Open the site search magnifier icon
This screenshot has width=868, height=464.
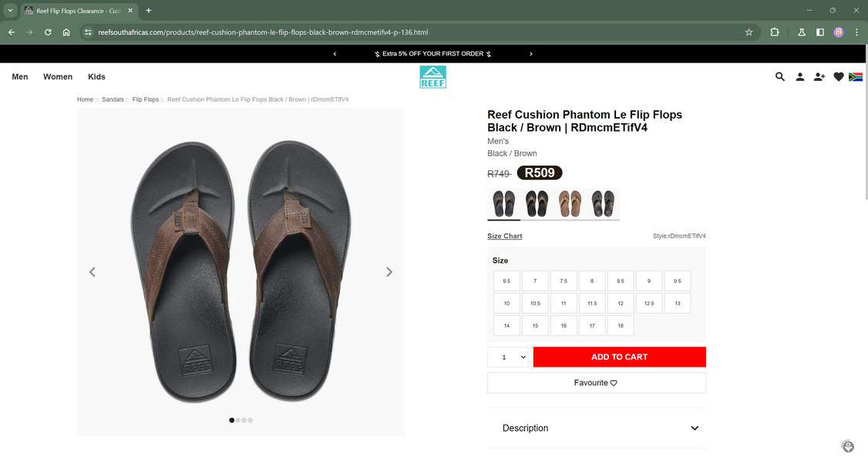tap(780, 77)
